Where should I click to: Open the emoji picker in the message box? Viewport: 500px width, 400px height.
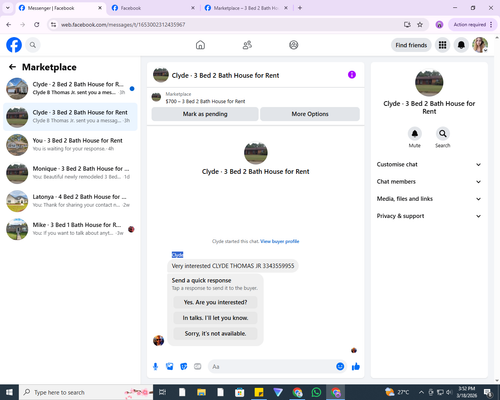click(340, 367)
